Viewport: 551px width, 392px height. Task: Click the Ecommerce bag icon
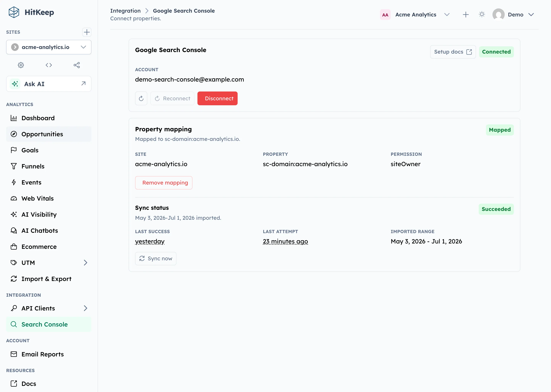point(14,247)
